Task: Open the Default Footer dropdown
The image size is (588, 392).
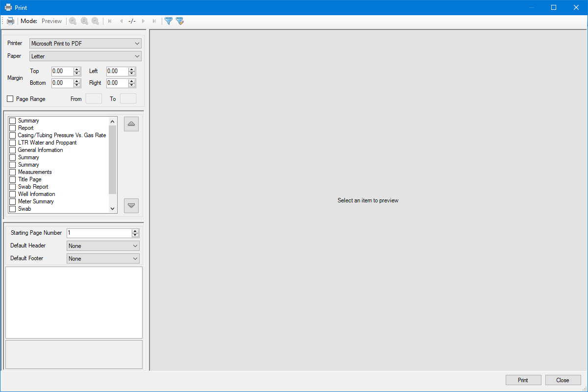Action: coord(103,259)
